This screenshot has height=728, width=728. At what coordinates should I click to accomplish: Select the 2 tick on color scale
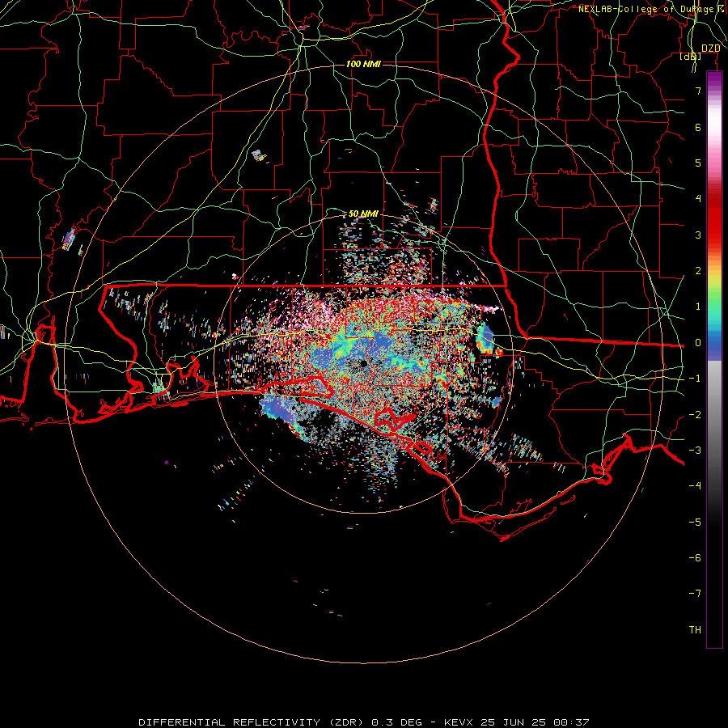pos(698,271)
